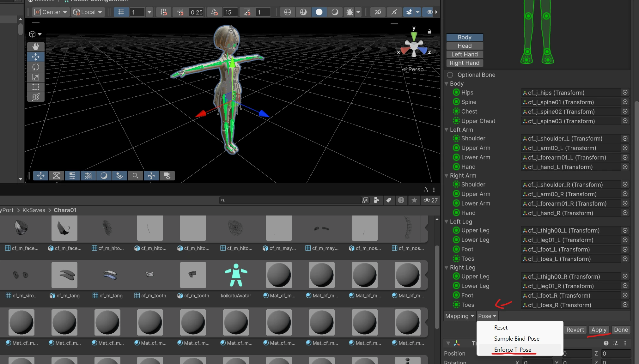Open search by label tag icon

coord(389,200)
